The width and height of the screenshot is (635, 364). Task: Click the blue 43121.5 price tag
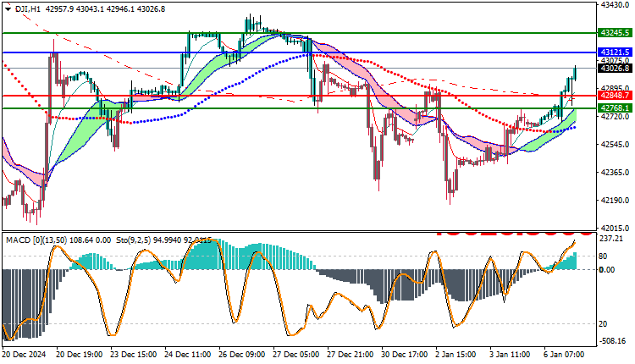click(x=615, y=52)
